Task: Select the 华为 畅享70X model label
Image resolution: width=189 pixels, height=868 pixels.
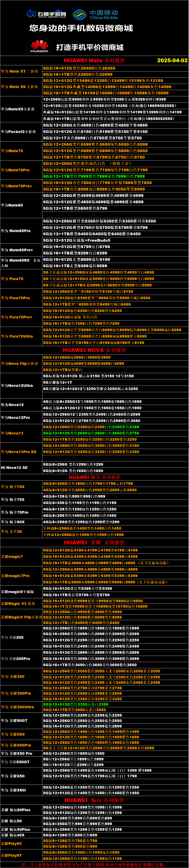Action: [x=13, y=487]
